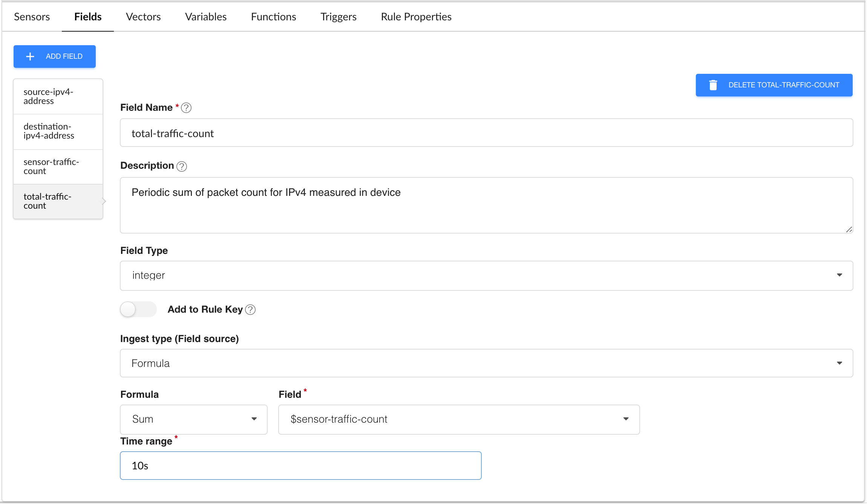
Task: Click into the Field Name text box
Action: [x=486, y=133]
